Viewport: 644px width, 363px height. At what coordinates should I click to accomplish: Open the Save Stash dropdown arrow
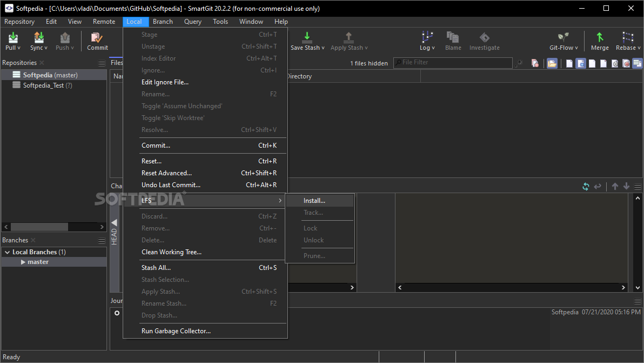point(323,48)
